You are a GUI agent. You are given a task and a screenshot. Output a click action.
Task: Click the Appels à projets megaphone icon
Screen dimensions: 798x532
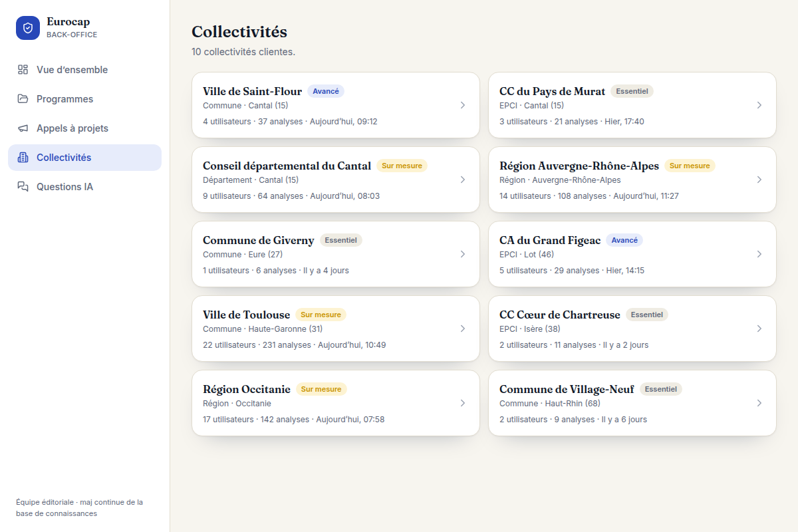point(23,128)
